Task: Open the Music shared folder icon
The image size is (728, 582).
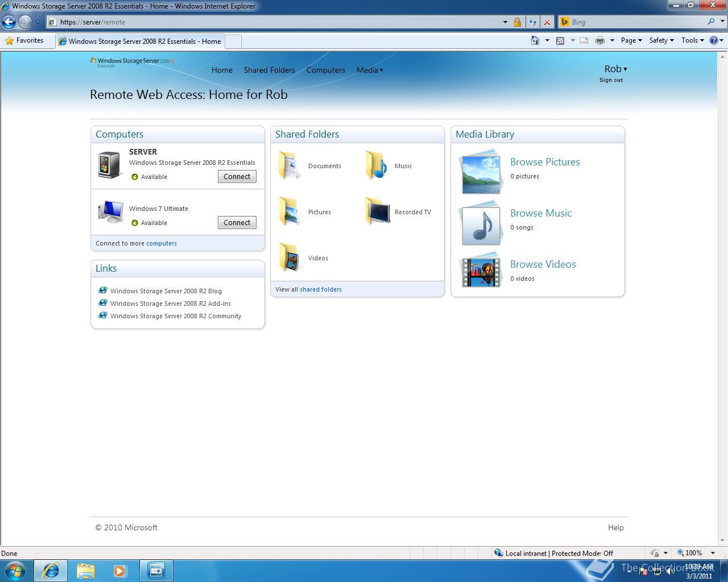Action: click(x=377, y=165)
